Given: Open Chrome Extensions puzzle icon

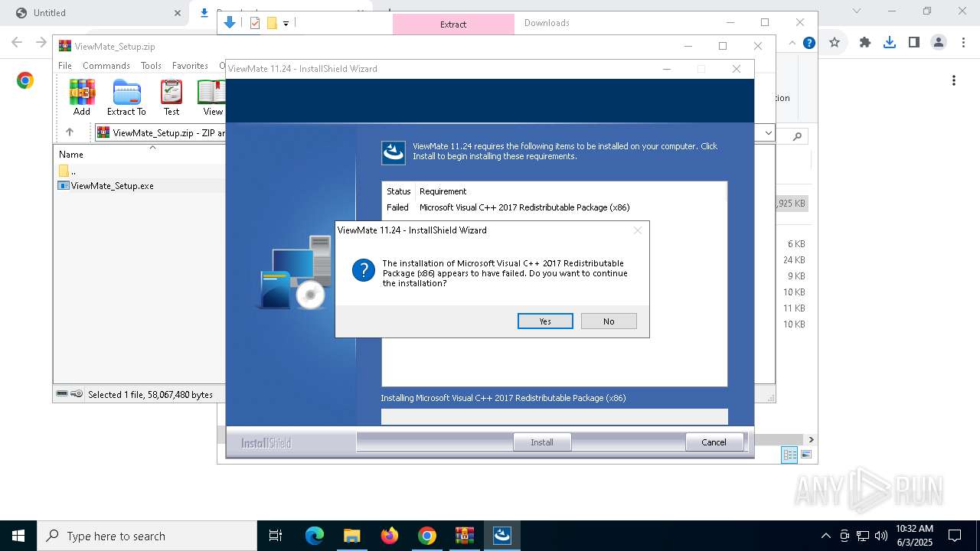Looking at the screenshot, I should [x=865, y=43].
